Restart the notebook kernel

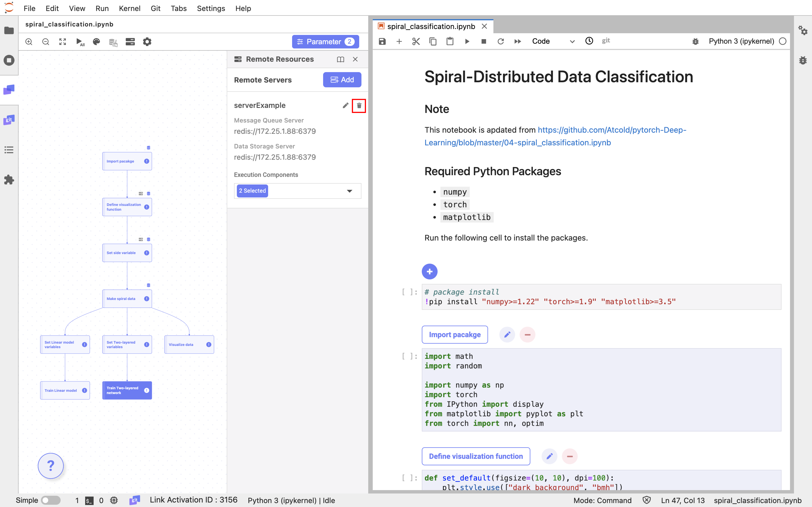pos(500,41)
